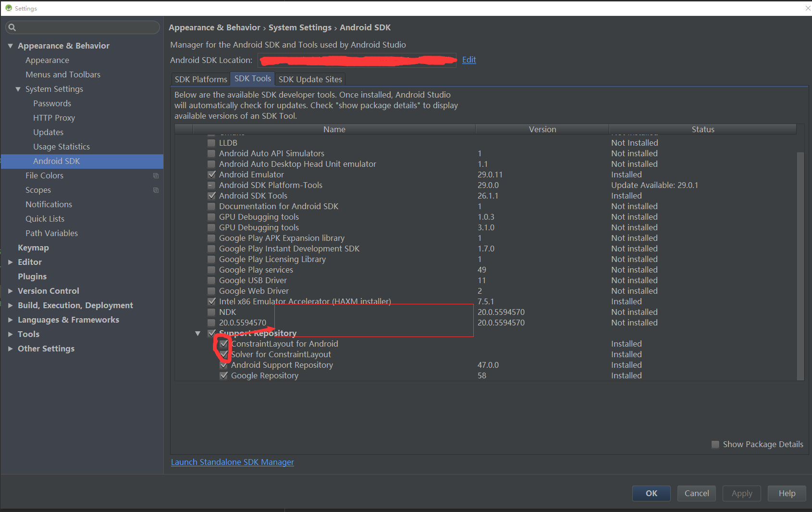Switch to the SDK Platforms tab
The width and height of the screenshot is (812, 512).
(x=201, y=79)
